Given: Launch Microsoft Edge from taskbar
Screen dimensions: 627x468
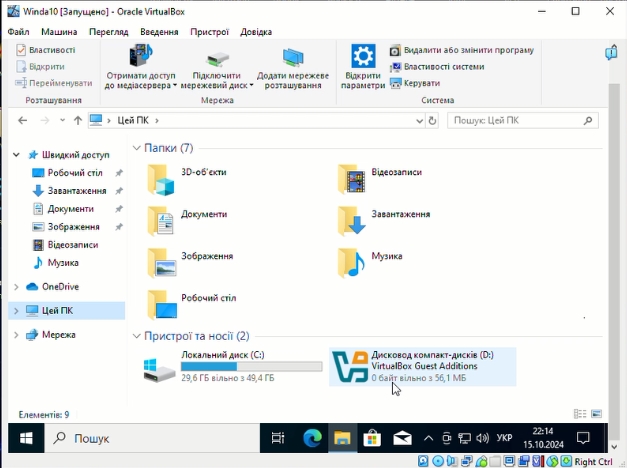Looking at the screenshot, I should [312, 438].
